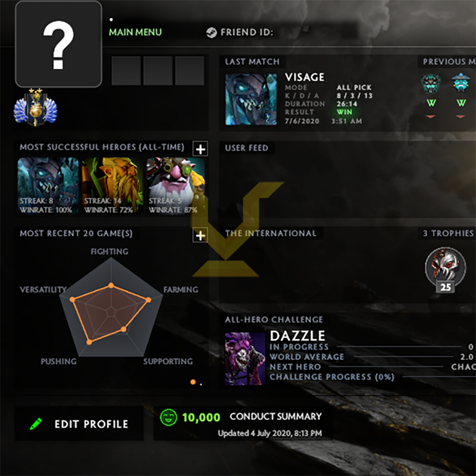Screen dimensions: 476x476
Task: Expand most successful heroes with plus button
Action: coord(201,149)
